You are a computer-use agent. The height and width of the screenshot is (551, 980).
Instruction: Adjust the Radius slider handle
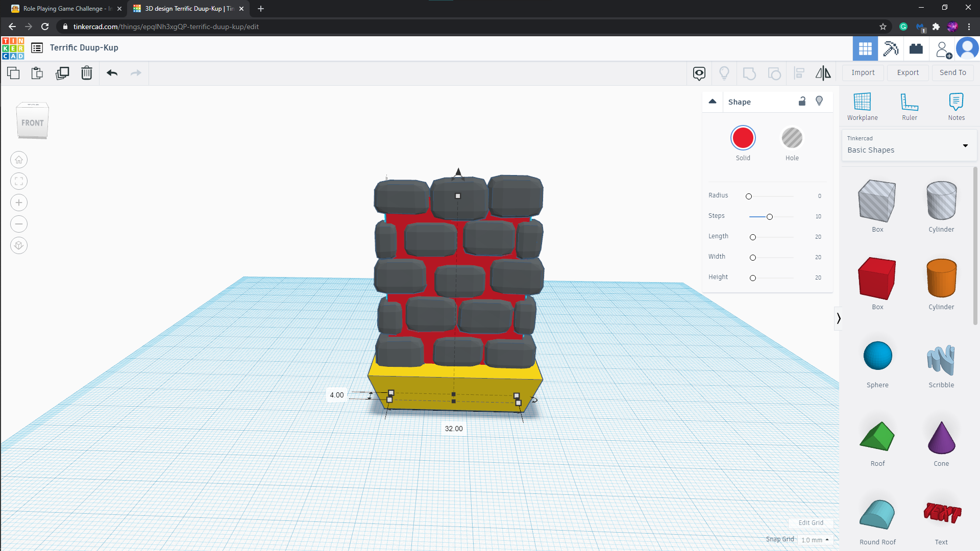coord(749,196)
